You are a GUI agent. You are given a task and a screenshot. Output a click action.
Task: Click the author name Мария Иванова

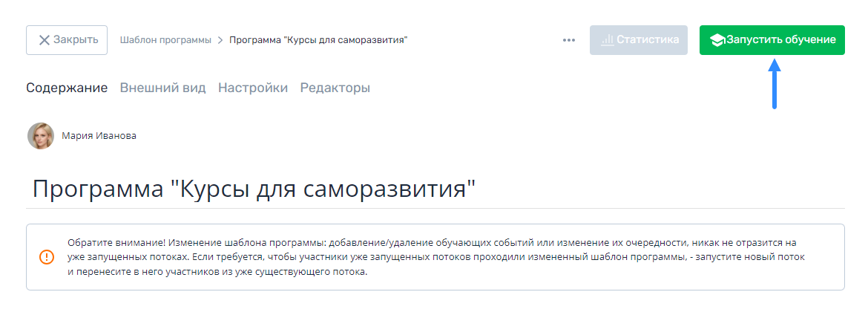click(99, 136)
